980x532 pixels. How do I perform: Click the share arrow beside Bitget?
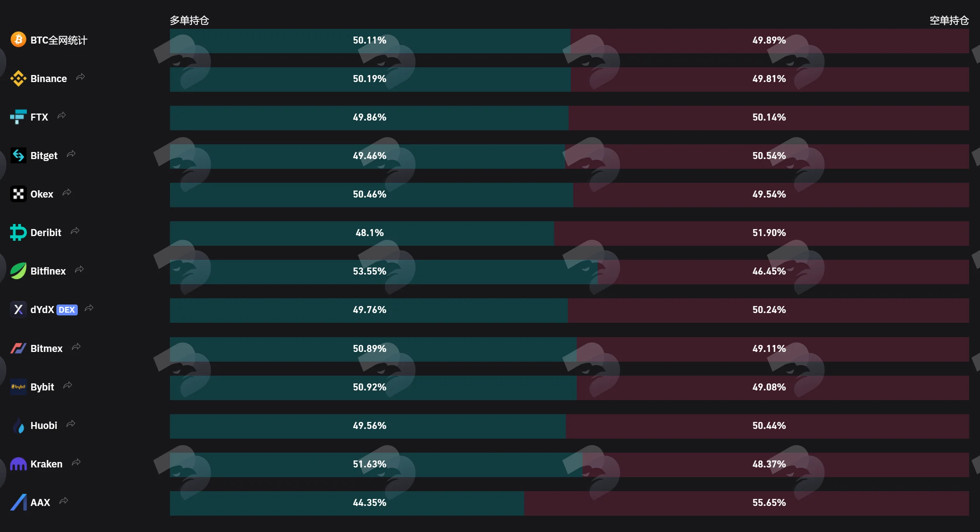coord(71,154)
